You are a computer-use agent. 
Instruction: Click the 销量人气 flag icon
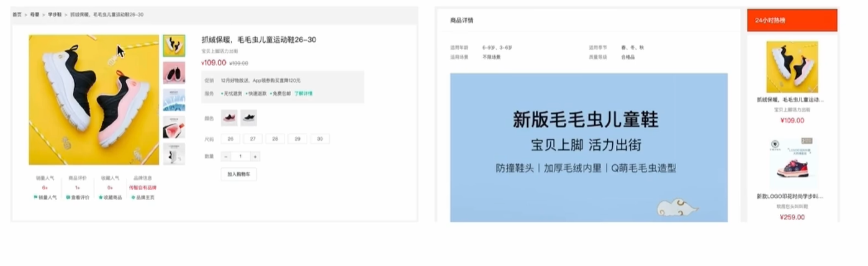click(x=35, y=198)
